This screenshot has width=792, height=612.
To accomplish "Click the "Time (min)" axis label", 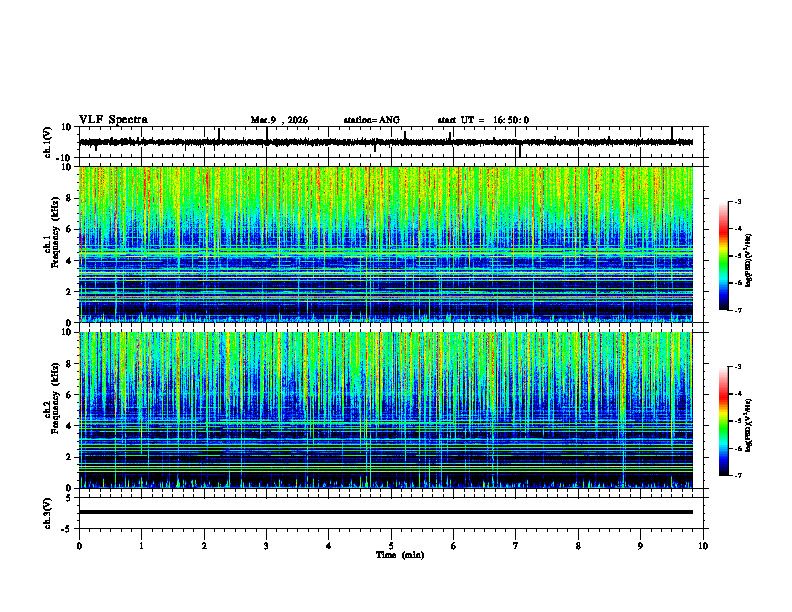I will click(x=400, y=555).
